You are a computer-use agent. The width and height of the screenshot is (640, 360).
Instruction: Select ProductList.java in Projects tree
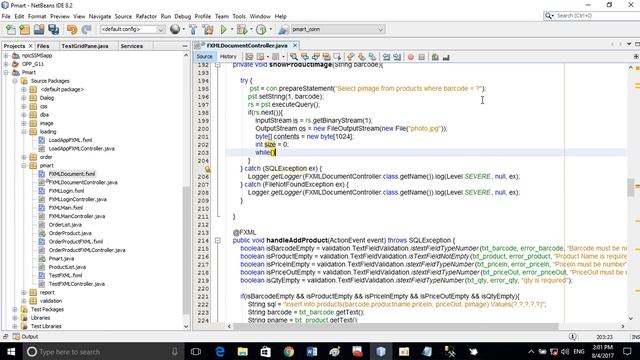(67, 267)
